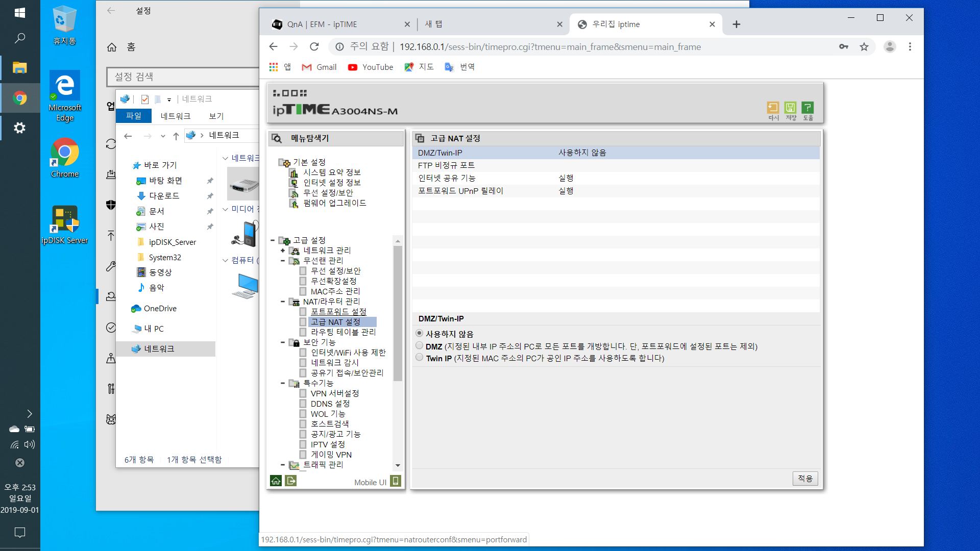980x551 pixels.
Task: Open Chrome's three-dot menu
Action: [x=910, y=47]
